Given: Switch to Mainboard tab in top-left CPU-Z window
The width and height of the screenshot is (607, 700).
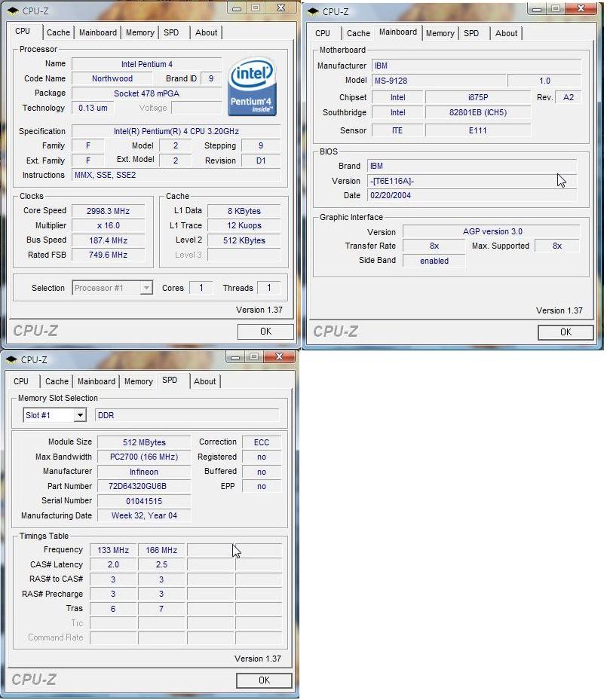Looking at the screenshot, I should tap(98, 32).
